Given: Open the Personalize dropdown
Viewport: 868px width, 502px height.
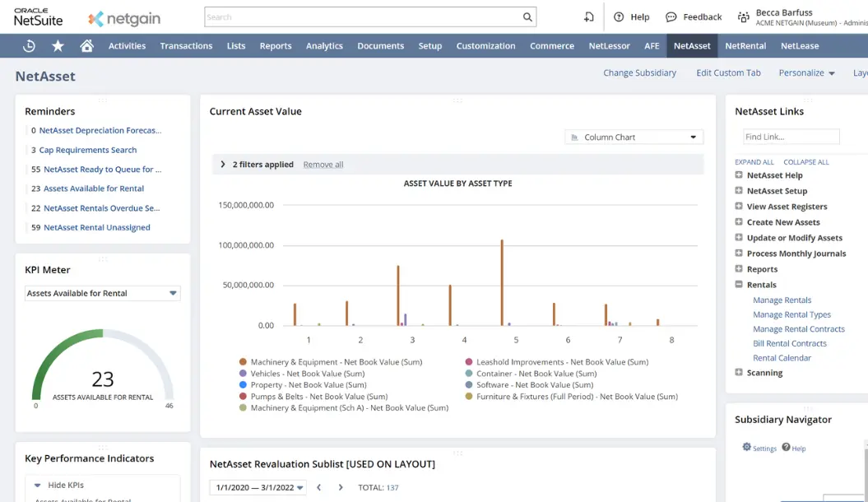Looking at the screenshot, I should tap(806, 73).
